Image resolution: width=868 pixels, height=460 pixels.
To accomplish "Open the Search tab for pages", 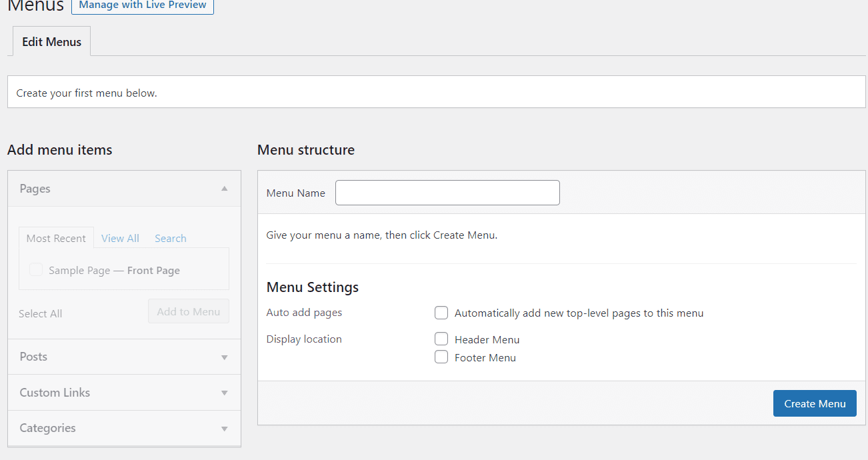I will click(170, 238).
